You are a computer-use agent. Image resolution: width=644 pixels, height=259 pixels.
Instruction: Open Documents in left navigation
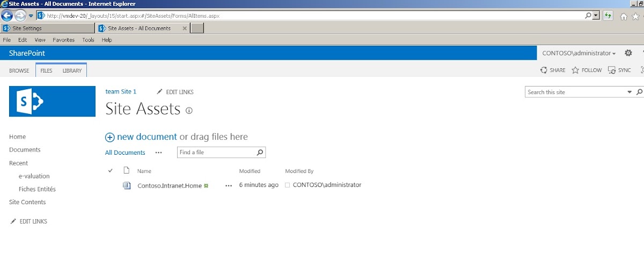pos(25,150)
